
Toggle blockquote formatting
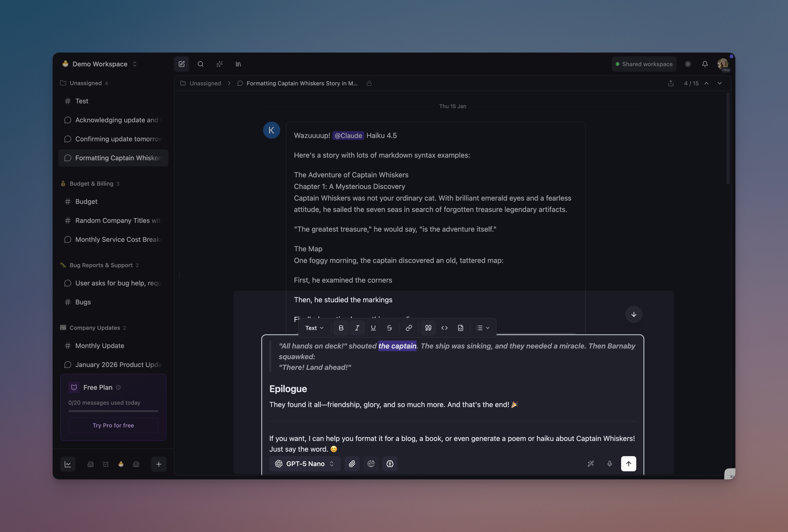428,328
